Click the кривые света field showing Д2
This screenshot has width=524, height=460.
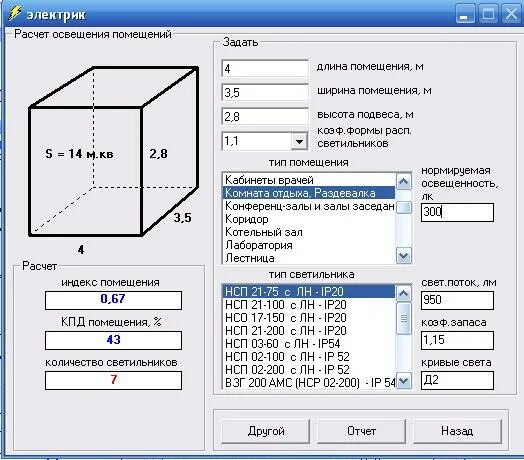457,380
